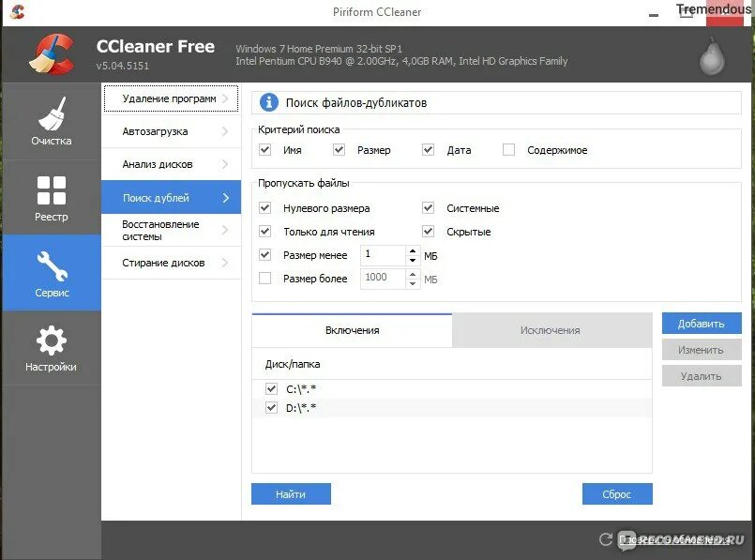Image resolution: width=755 pixels, height=560 pixels.
Task: Click chevron next to Анализ дисков
Action: coord(225,164)
